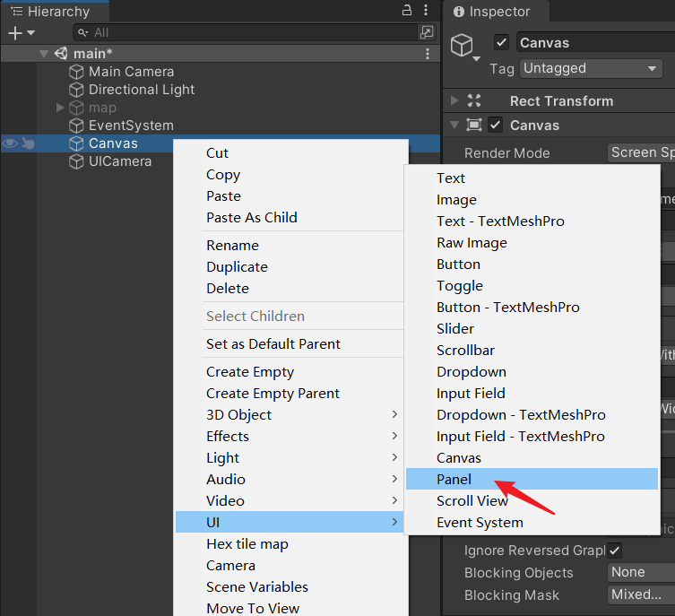Open the Blocking Objects dropdown
Viewport: 675px width, 616px height.
click(641, 572)
